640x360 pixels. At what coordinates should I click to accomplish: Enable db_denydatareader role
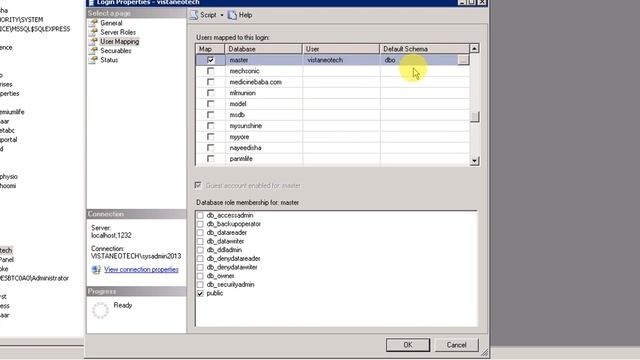200,259
